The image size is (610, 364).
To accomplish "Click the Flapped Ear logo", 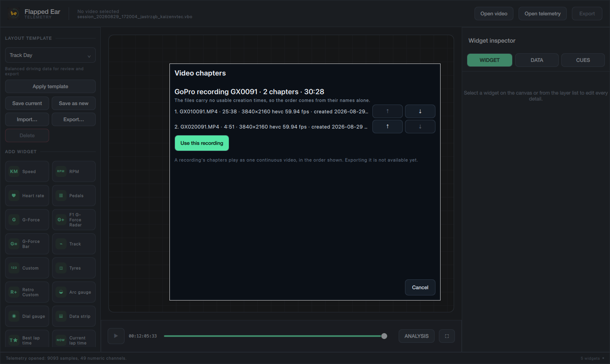I will tap(14, 13).
